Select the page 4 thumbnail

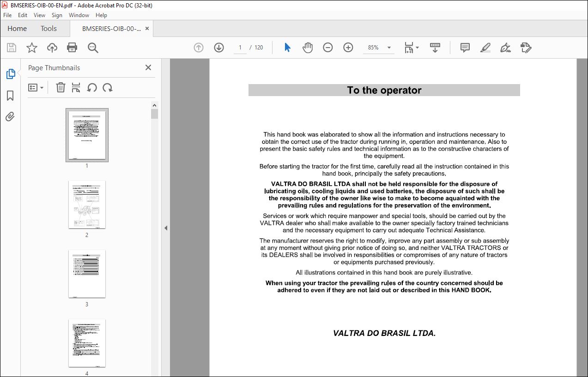(x=87, y=343)
